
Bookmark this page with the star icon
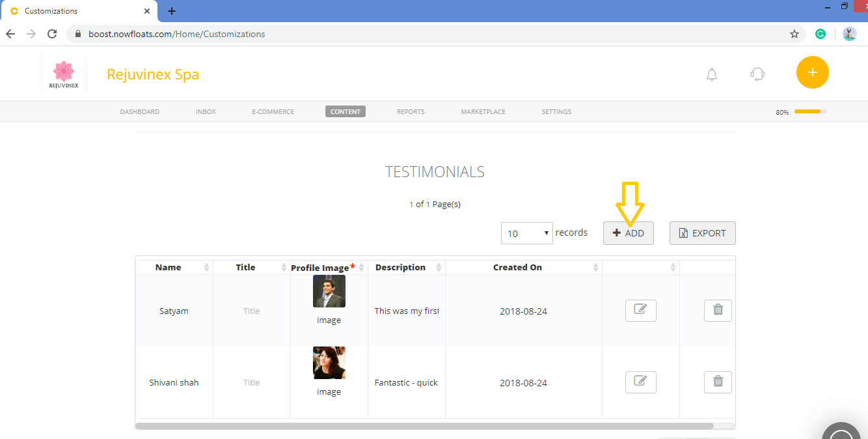click(794, 34)
